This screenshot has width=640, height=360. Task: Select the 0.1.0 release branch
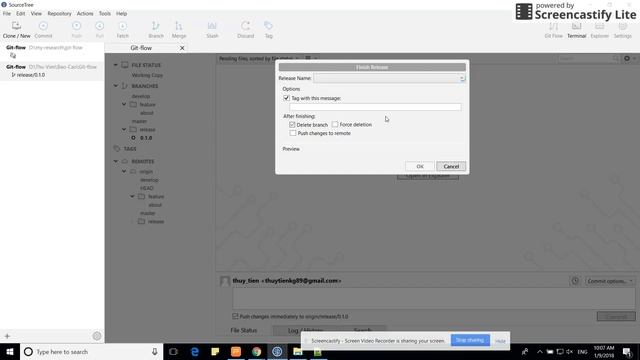point(146,138)
